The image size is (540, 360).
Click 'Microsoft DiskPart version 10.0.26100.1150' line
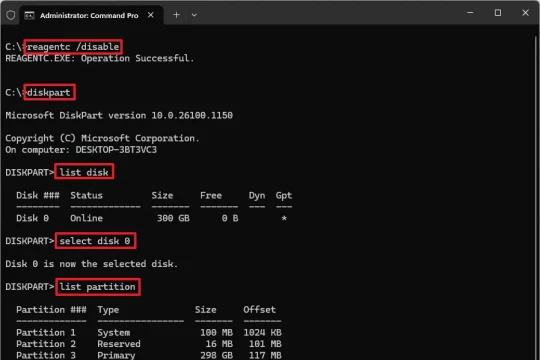pyautogui.click(x=119, y=115)
